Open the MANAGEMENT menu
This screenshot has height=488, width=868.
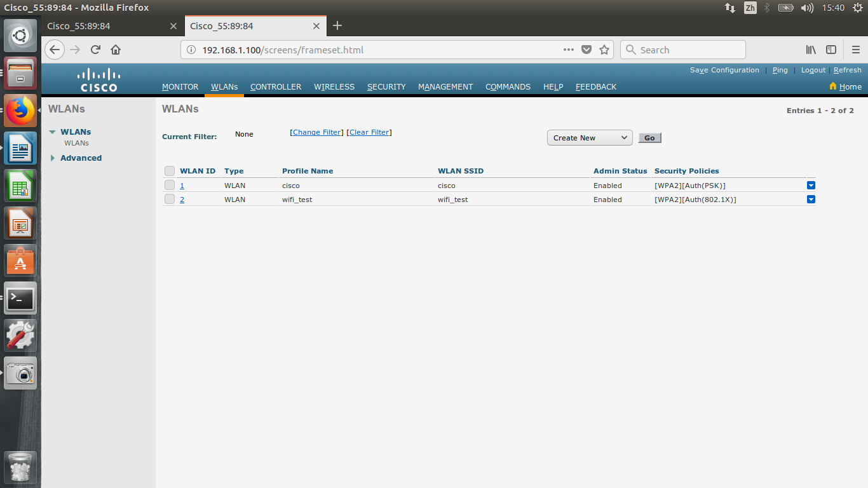click(445, 87)
